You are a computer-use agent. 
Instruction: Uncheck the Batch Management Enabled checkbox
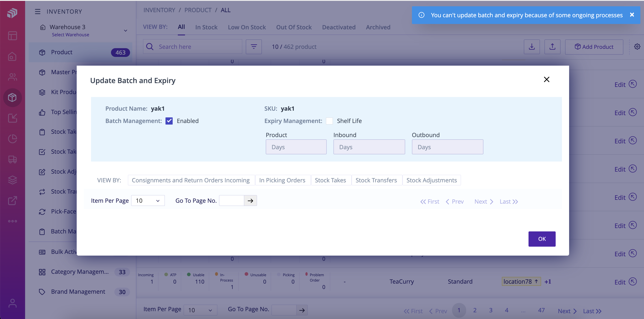pyautogui.click(x=169, y=121)
